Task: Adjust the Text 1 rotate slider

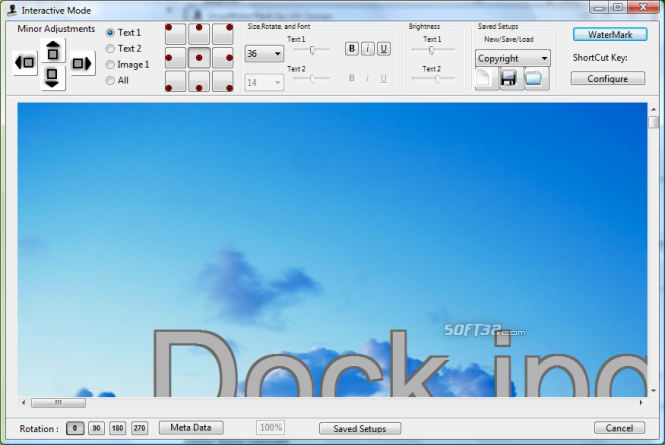Action: pos(312,50)
